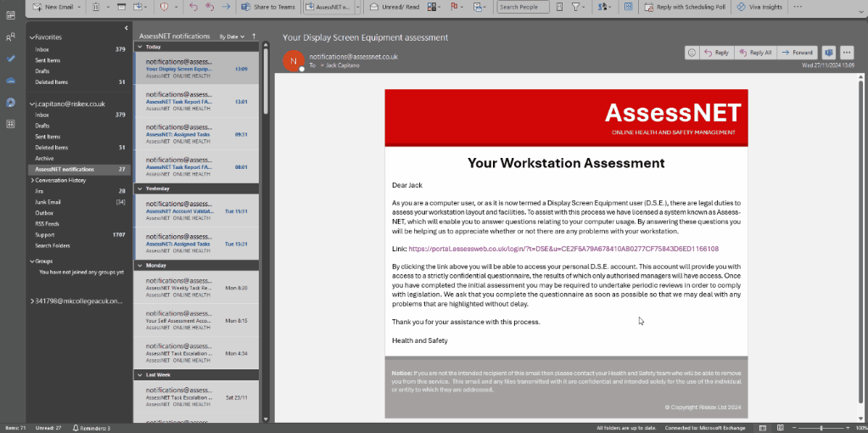Open the portal.assessweb.co.uk login link
Image resolution: width=868 pixels, height=433 pixels.
(x=563, y=249)
